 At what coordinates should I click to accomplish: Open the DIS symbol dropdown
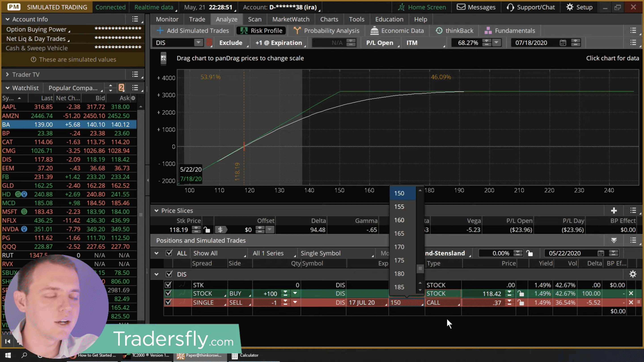(198, 42)
